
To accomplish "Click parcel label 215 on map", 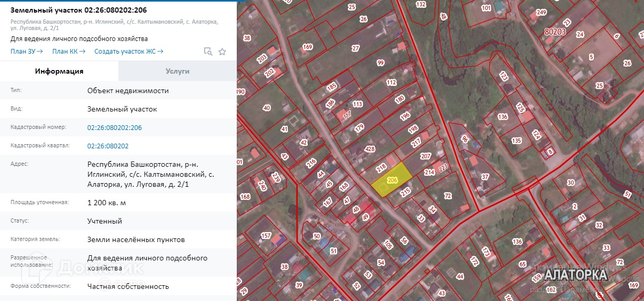I will coord(405,193).
